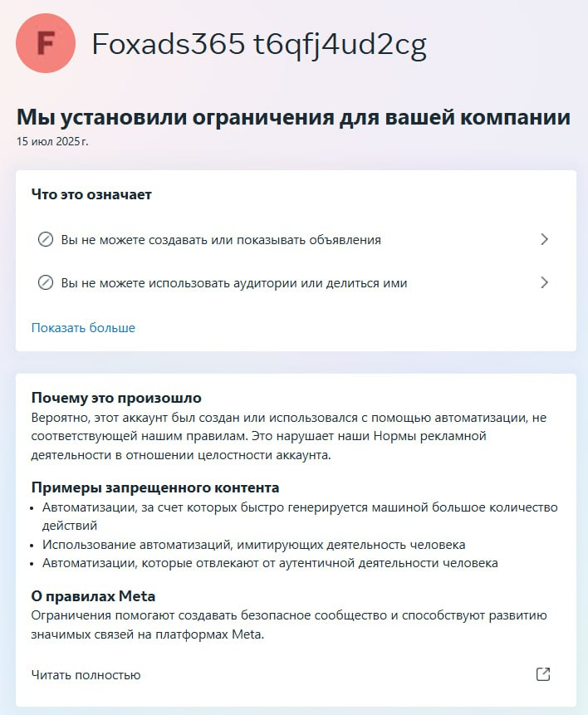Viewport: 588px width, 715px height.
Task: Click the paragraph explaining the account automation violation
Action: (289, 436)
